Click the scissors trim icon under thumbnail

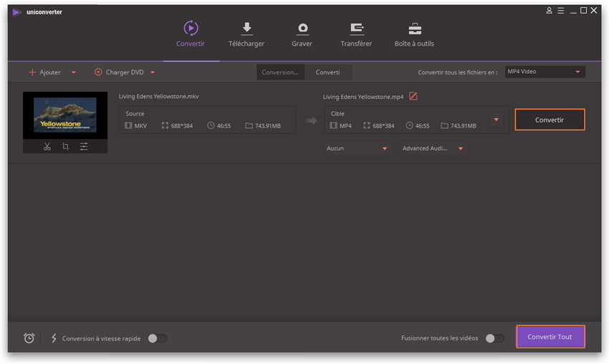(47, 146)
